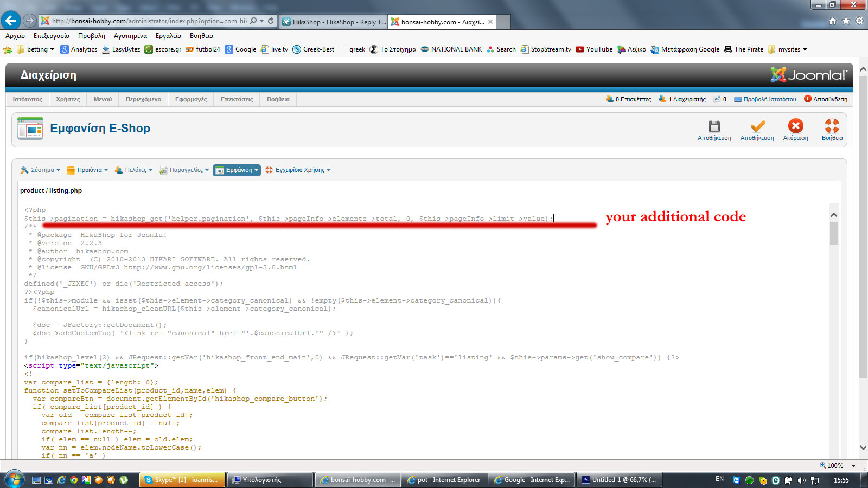Viewport: 868px width, 488px height.
Task: Click the orange checkmark Save icon
Action: point(757,126)
